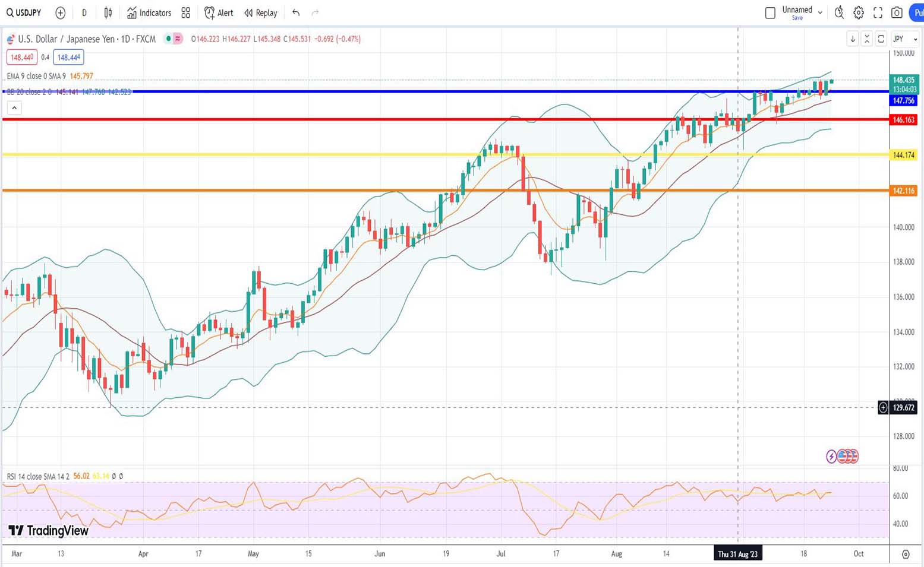Open the candlestick chart style selector

pyautogui.click(x=108, y=12)
